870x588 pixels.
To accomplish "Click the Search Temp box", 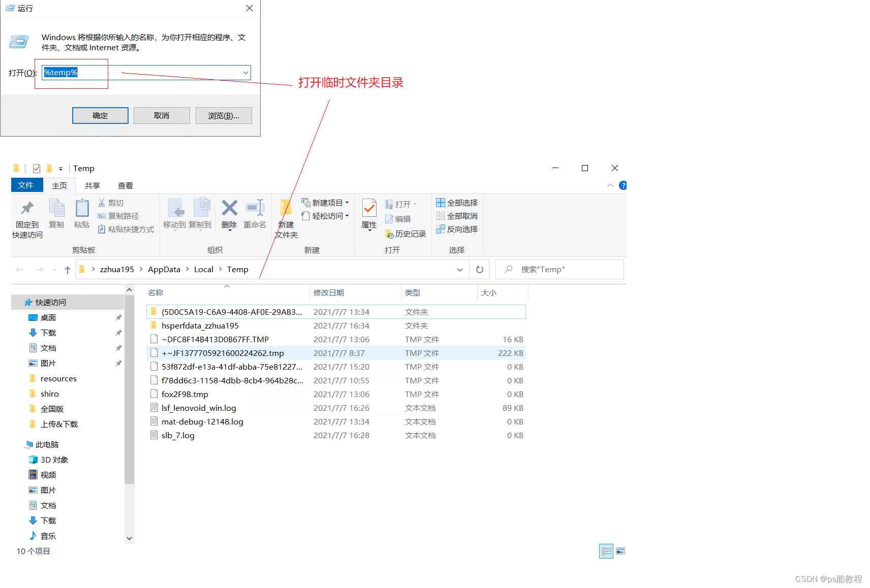I will coord(560,270).
